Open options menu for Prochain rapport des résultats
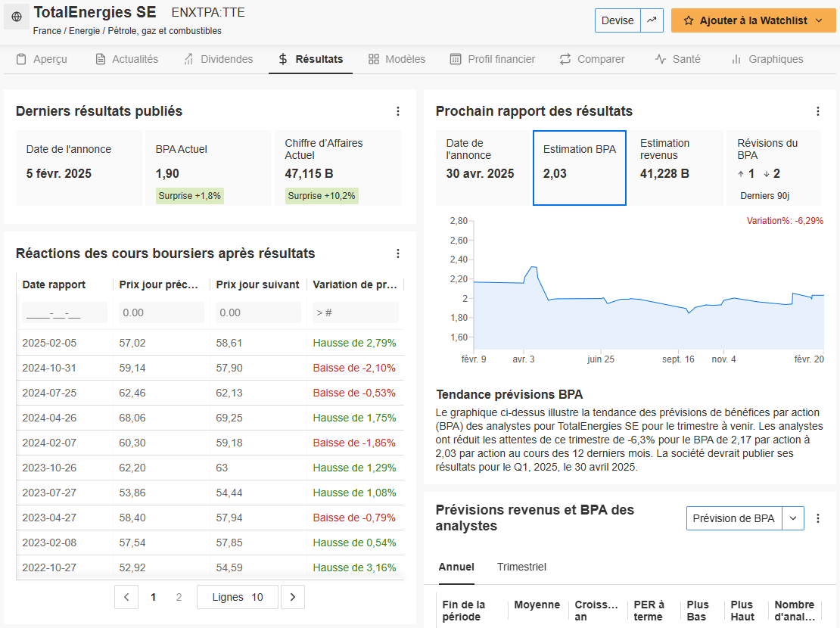Screen dimensions: 840x628 818,111
